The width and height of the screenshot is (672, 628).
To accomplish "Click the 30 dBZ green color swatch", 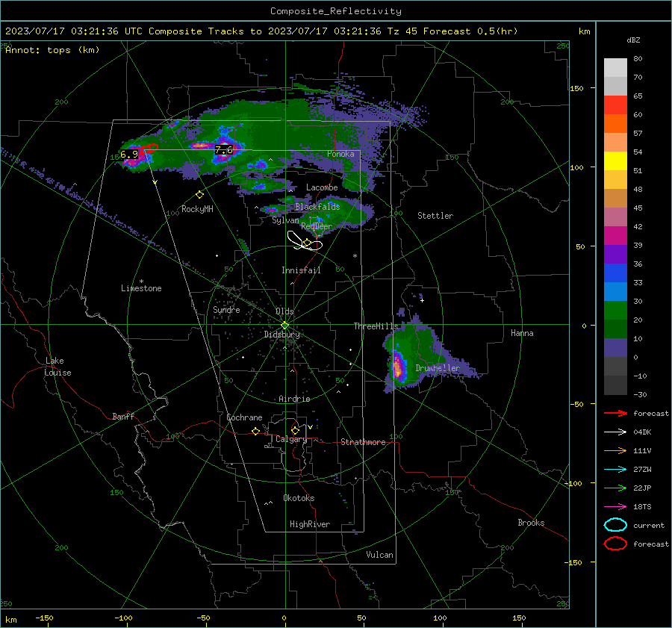I will (x=615, y=311).
